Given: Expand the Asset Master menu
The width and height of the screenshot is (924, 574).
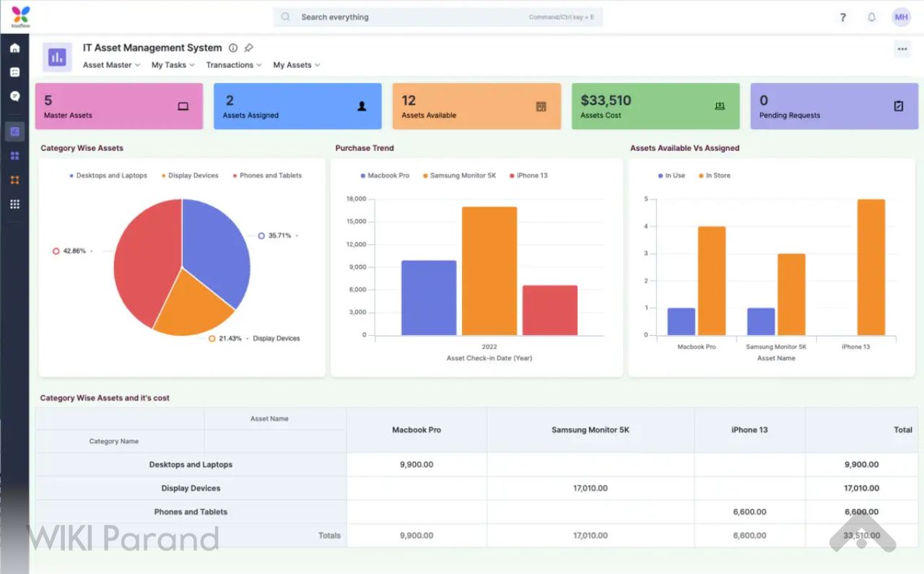Looking at the screenshot, I should point(111,65).
